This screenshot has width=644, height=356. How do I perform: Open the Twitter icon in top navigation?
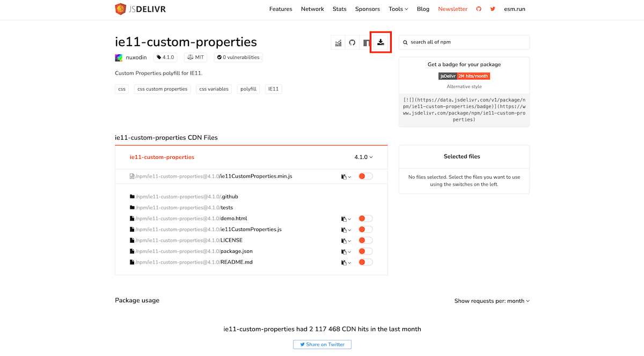493,9
